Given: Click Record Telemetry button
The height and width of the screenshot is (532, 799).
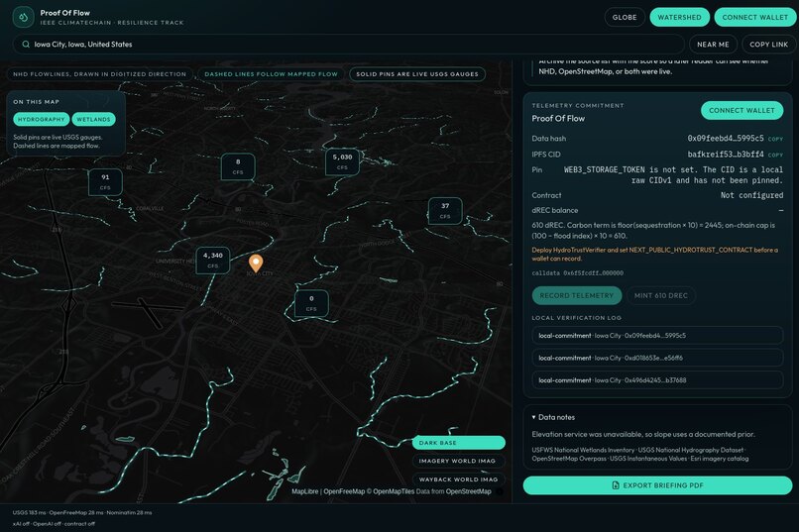Looking at the screenshot, I should pyautogui.click(x=577, y=296).
